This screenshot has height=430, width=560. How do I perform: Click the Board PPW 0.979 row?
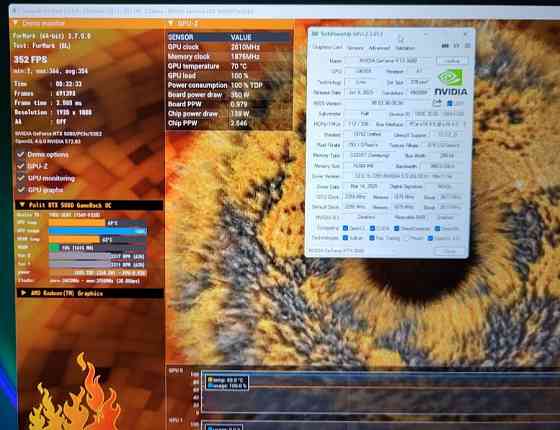[x=229, y=104]
